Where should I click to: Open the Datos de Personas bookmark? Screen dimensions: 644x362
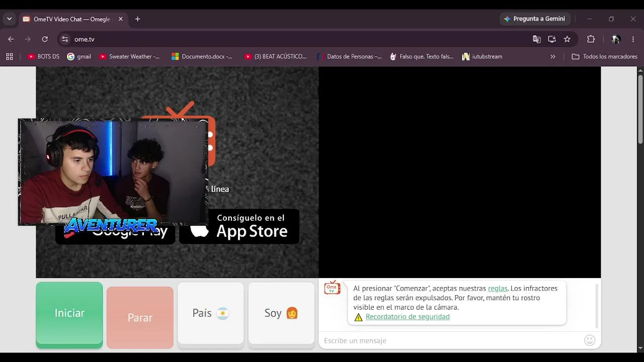coord(349,57)
